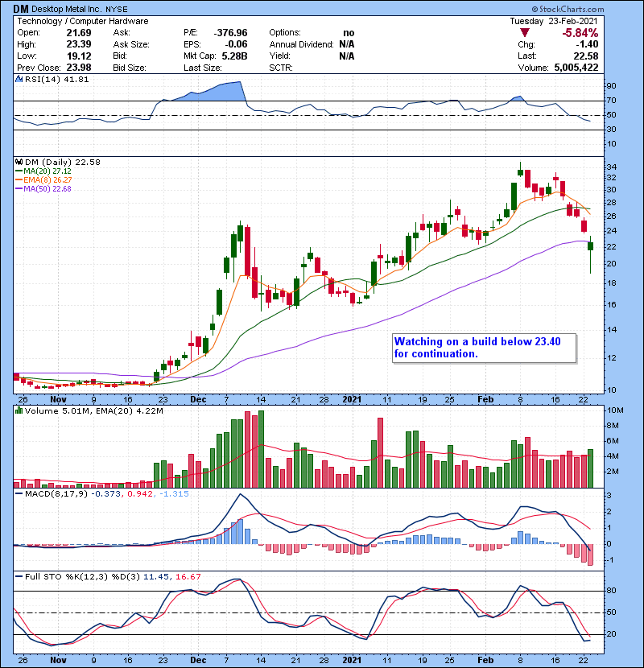The image size is (644, 668).
Task: Click the Mkt Cap value 5.28B
Action: [x=234, y=56]
